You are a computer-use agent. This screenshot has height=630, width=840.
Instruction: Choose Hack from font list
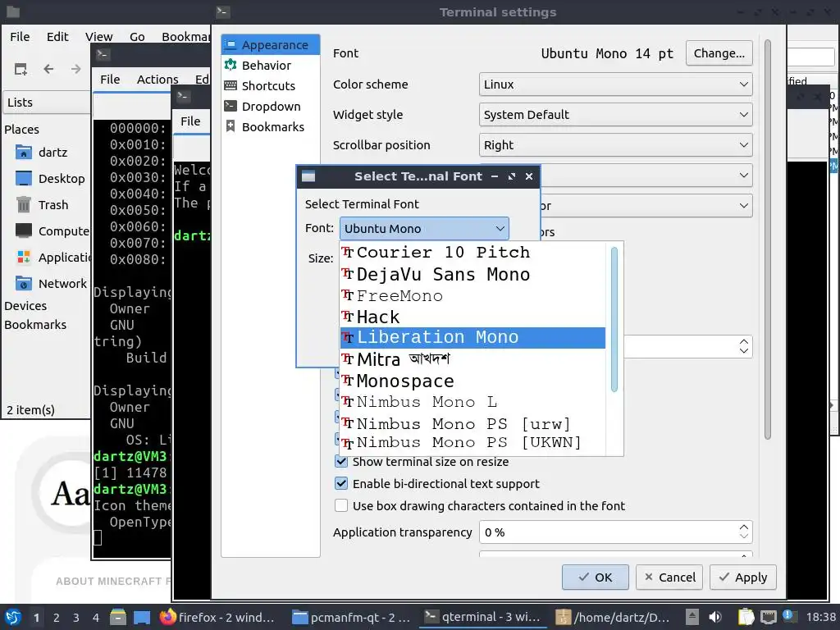pos(472,317)
